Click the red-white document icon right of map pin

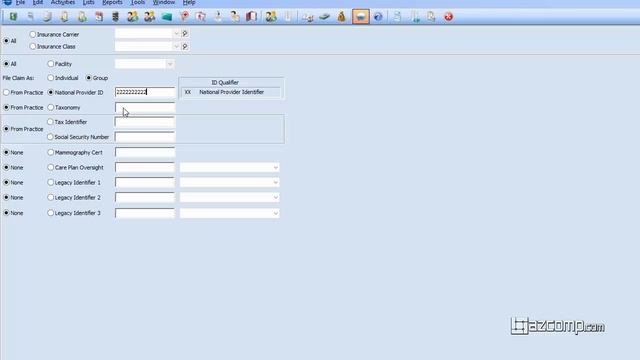[201, 17]
